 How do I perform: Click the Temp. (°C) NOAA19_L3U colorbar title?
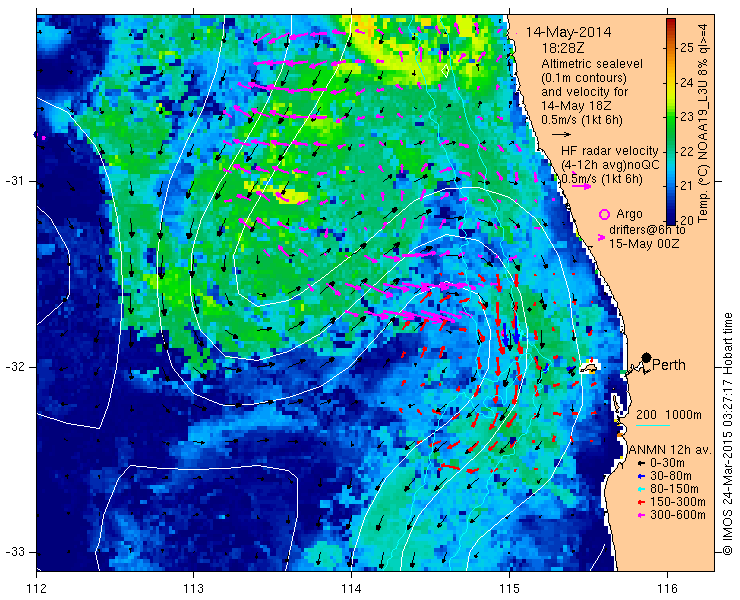click(x=703, y=122)
